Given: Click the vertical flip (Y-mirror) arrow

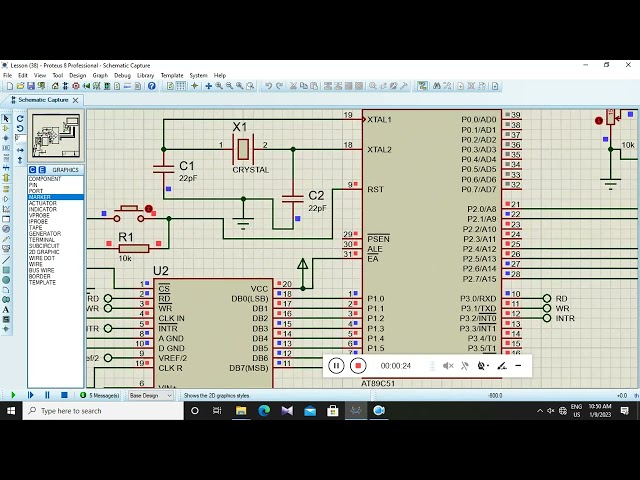Looking at the screenshot, I should (20, 160).
